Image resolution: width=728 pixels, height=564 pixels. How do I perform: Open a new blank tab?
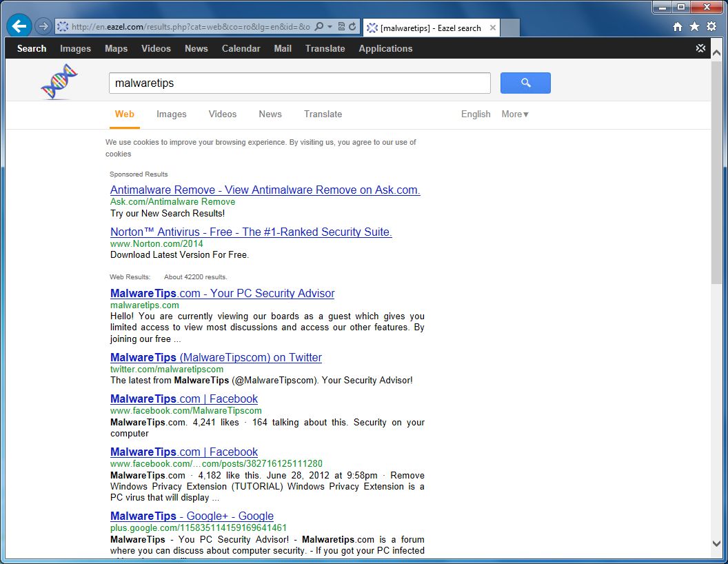click(510, 28)
